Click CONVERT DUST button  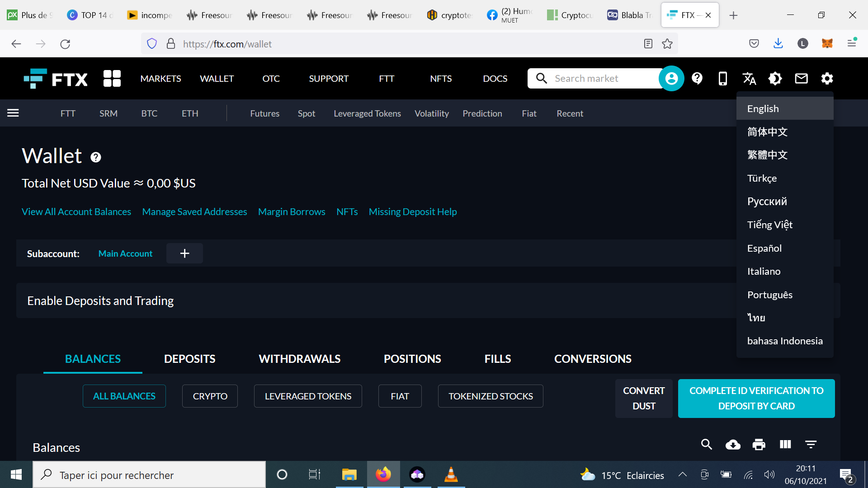click(x=644, y=399)
